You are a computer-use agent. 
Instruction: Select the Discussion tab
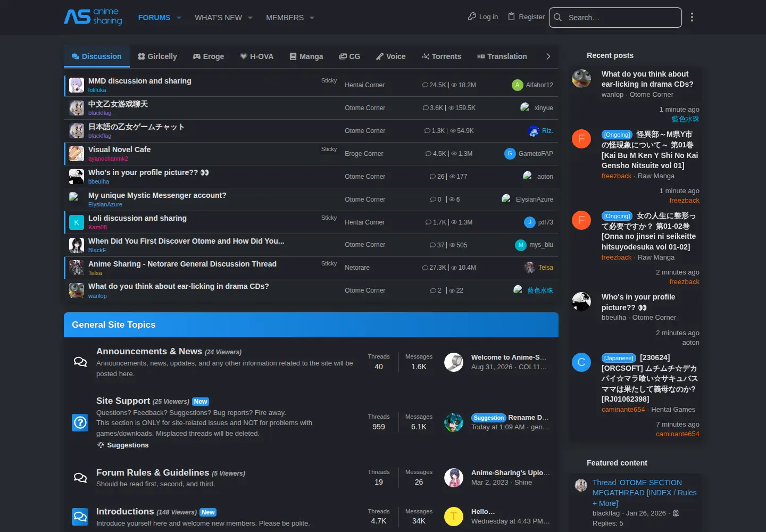pos(97,56)
